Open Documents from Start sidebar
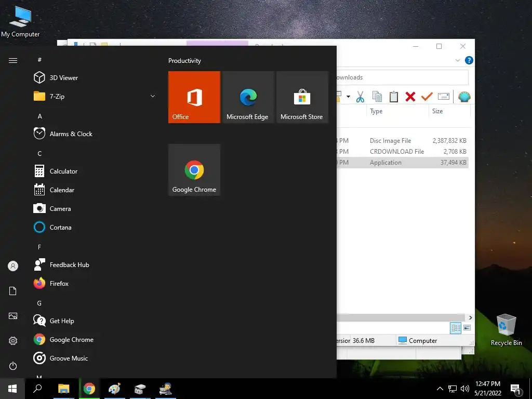The width and height of the screenshot is (532, 399). coord(13,291)
